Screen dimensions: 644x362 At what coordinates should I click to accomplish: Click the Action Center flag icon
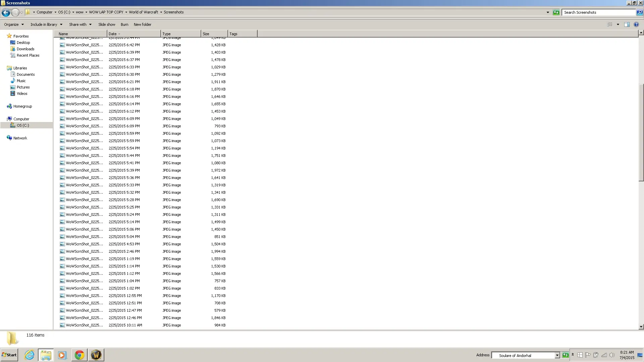[x=588, y=355]
